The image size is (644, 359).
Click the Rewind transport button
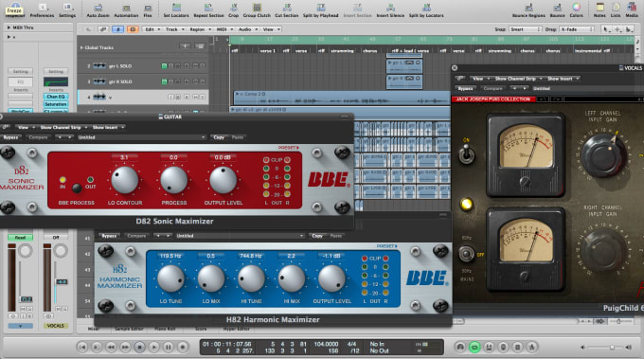tap(111, 347)
